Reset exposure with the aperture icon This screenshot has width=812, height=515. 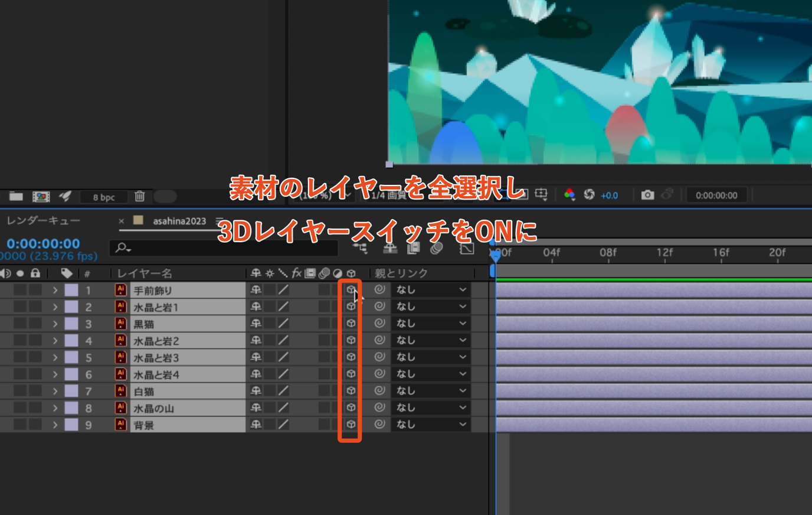tap(589, 195)
